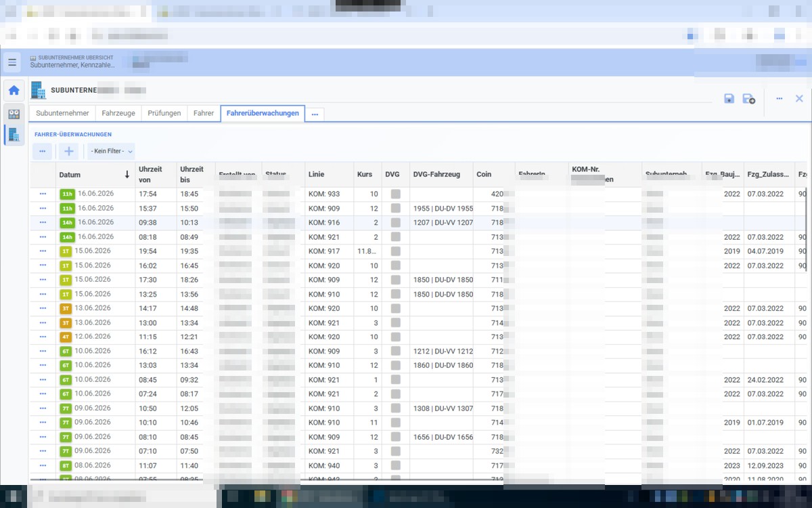
Task: Click the orange 4T badge on 12.06.2026
Action: pos(66,337)
